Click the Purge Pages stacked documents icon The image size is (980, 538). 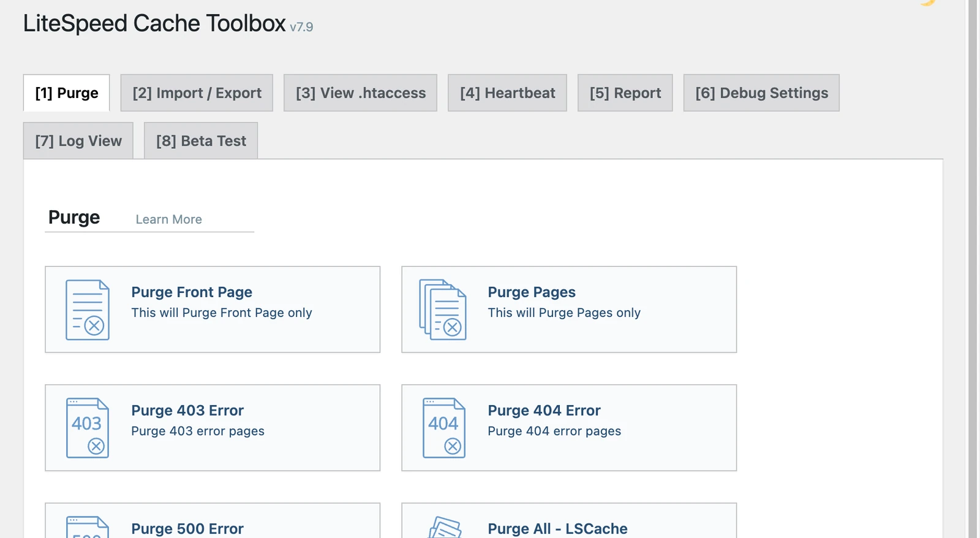click(443, 310)
